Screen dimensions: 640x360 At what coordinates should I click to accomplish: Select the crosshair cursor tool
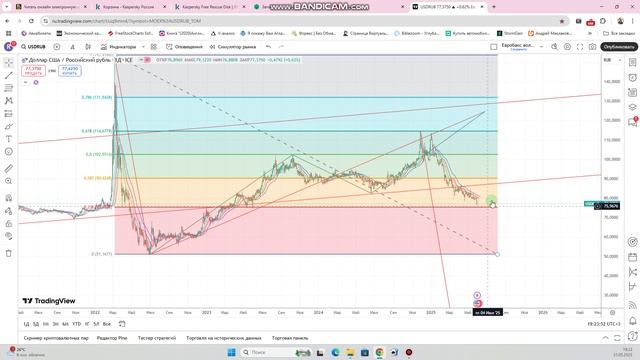(x=9, y=62)
